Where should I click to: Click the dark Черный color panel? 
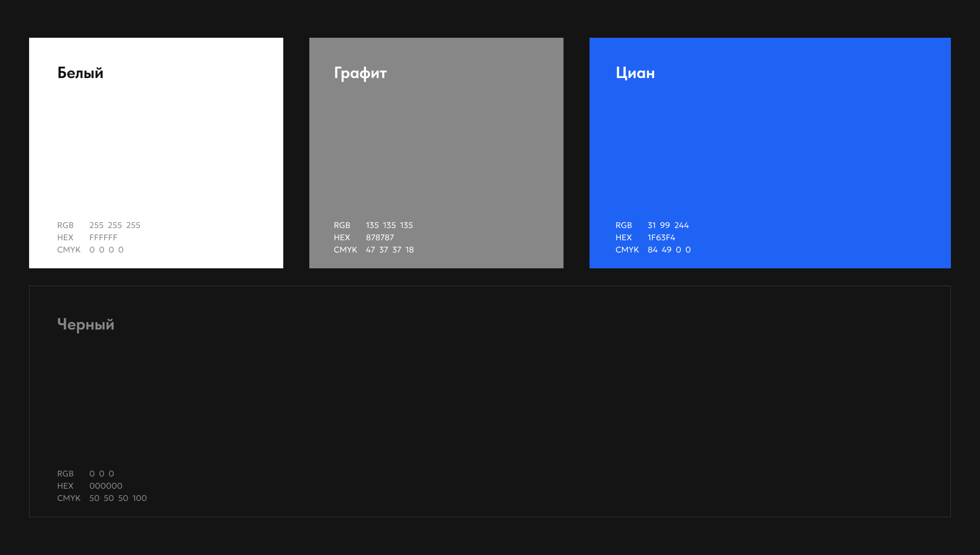(490, 401)
